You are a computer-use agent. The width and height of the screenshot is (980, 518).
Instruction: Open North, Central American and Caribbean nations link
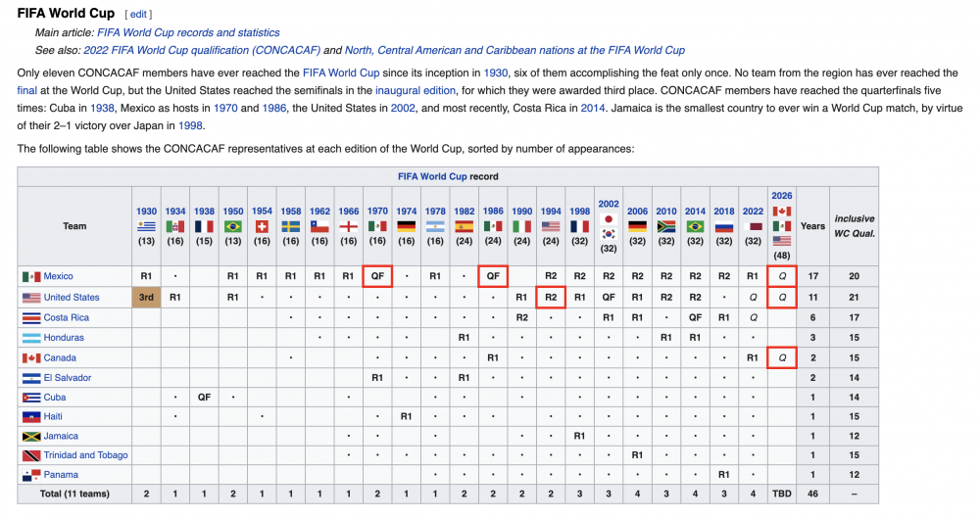(x=515, y=50)
